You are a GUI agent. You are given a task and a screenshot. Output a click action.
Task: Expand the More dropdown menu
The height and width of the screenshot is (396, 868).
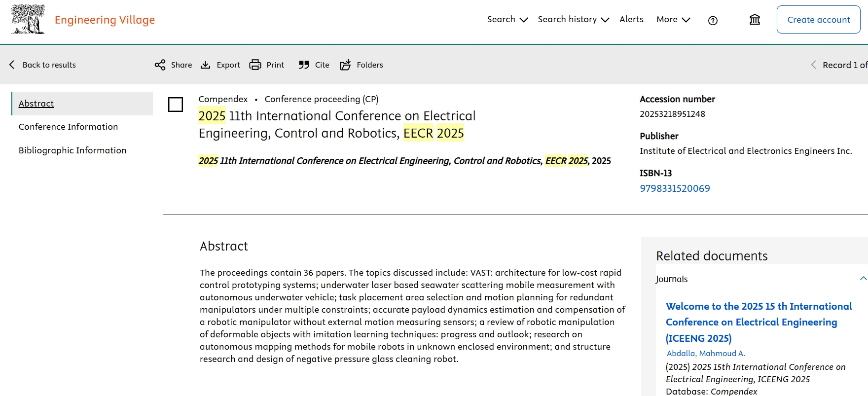tap(673, 19)
